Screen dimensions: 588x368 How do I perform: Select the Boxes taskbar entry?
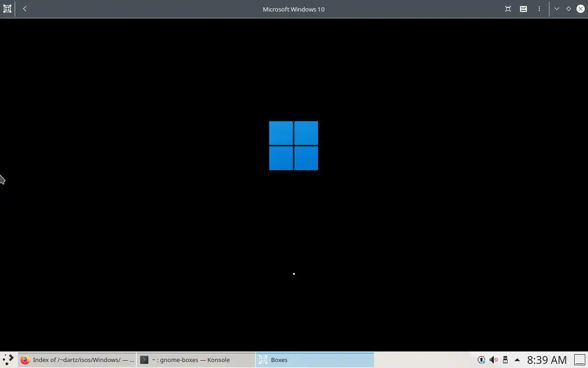coord(315,360)
